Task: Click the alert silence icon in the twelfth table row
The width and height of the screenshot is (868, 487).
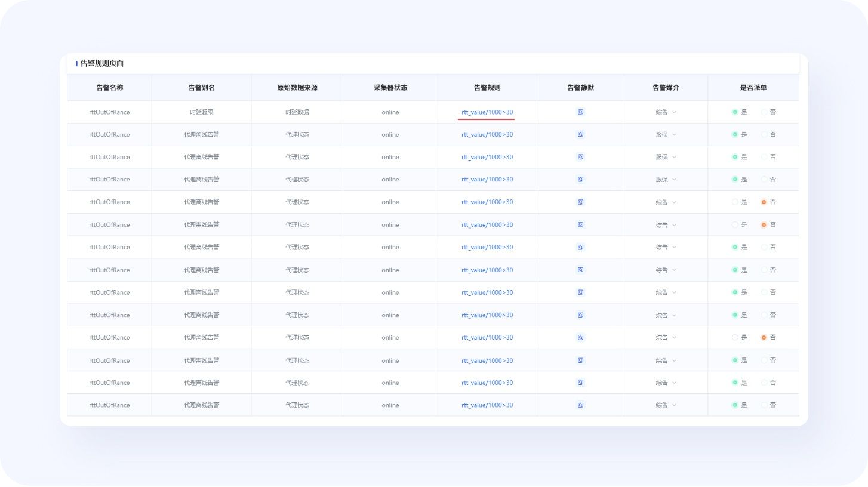Action: (x=580, y=360)
